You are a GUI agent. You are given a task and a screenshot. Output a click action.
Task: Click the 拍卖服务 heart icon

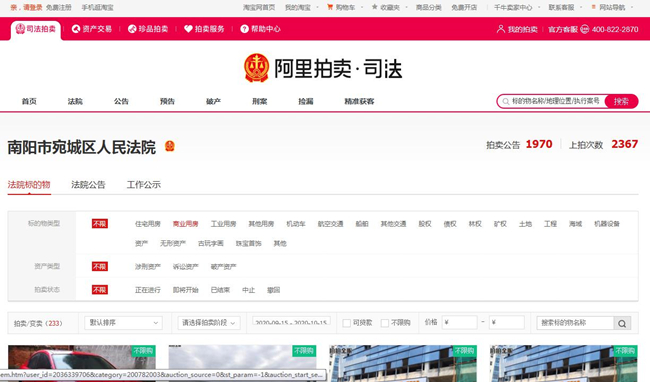pos(188,29)
